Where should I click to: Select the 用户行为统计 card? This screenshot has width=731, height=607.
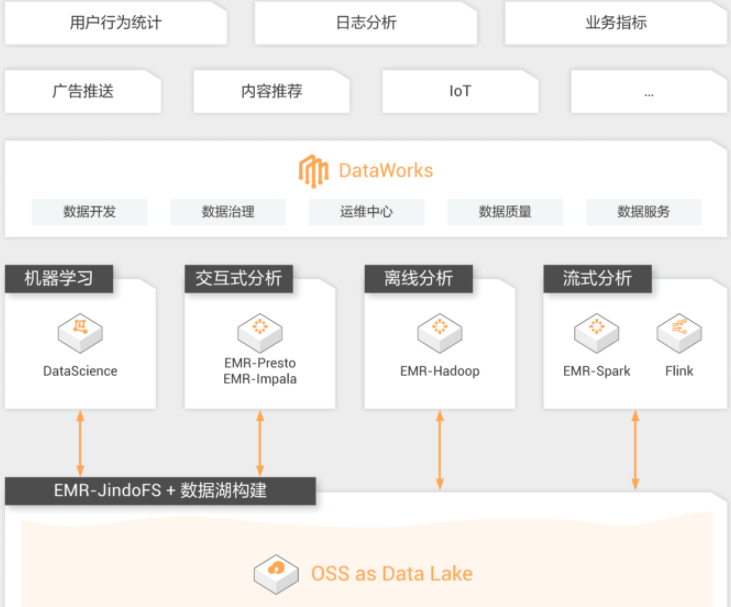pos(116,22)
